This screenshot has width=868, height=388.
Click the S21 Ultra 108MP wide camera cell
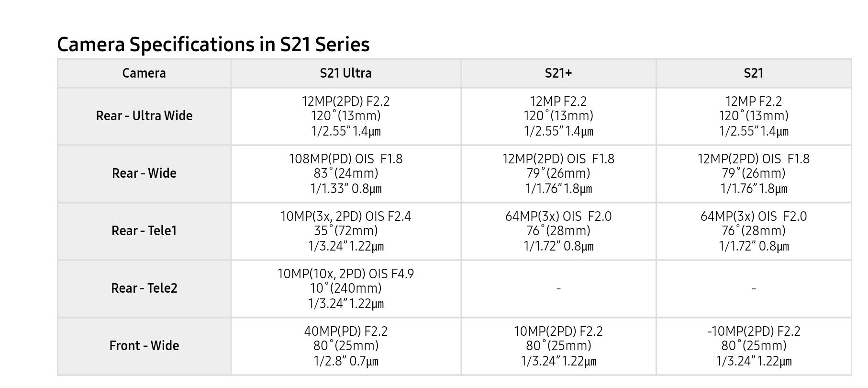(345, 173)
